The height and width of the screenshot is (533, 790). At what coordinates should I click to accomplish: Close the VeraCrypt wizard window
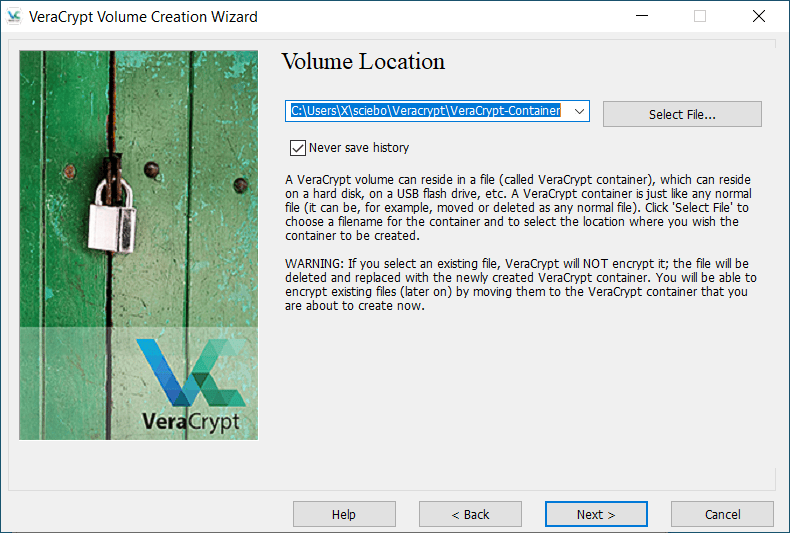pyautogui.click(x=759, y=16)
